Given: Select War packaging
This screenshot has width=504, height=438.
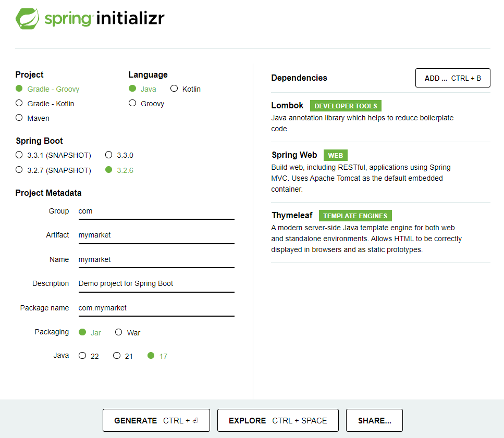Looking at the screenshot, I should tap(128, 333).
